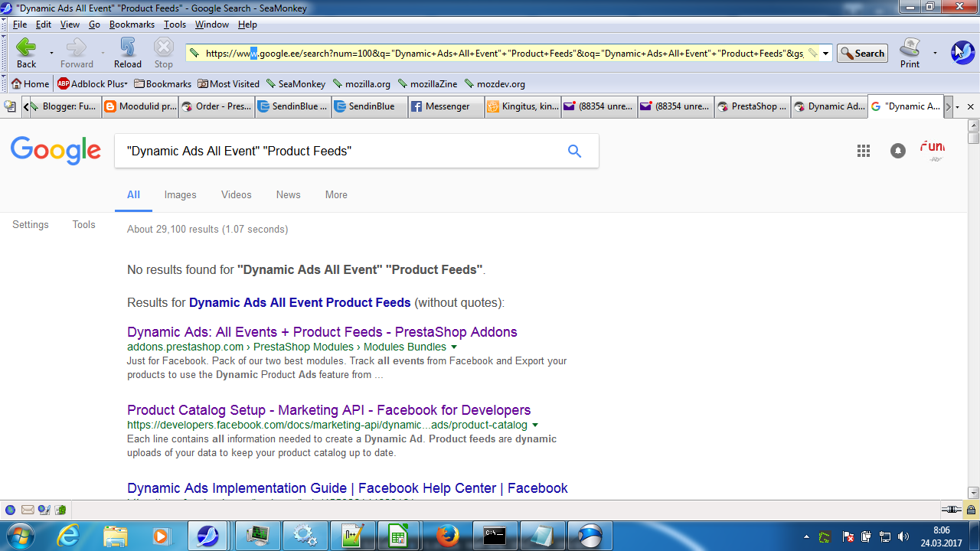Open the Dynamic Ads PrestaShop Addons result
Image resolution: width=980 pixels, height=551 pixels.
click(x=322, y=332)
